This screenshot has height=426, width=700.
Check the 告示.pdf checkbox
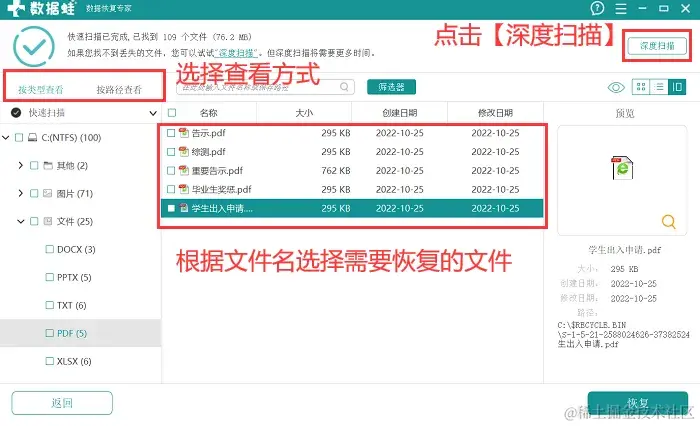171,133
